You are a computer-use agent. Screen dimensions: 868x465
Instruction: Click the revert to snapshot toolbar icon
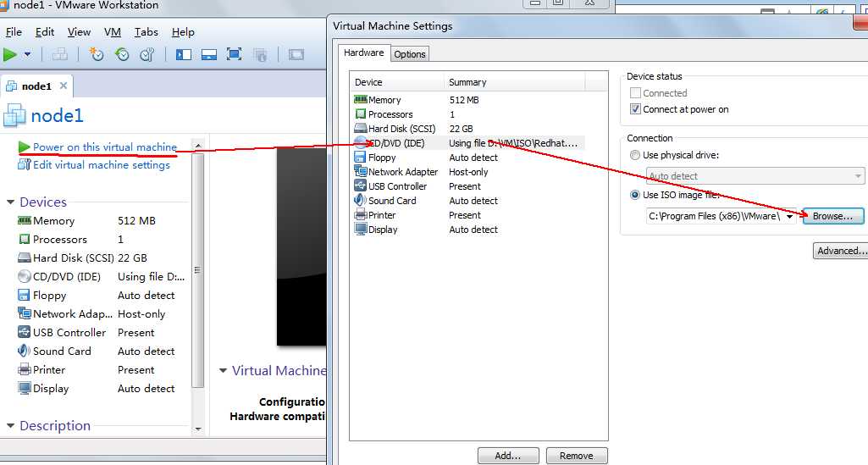122,54
